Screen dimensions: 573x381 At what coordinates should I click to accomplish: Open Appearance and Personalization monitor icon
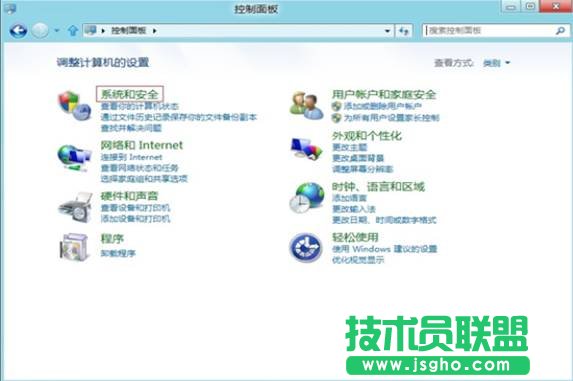(306, 149)
